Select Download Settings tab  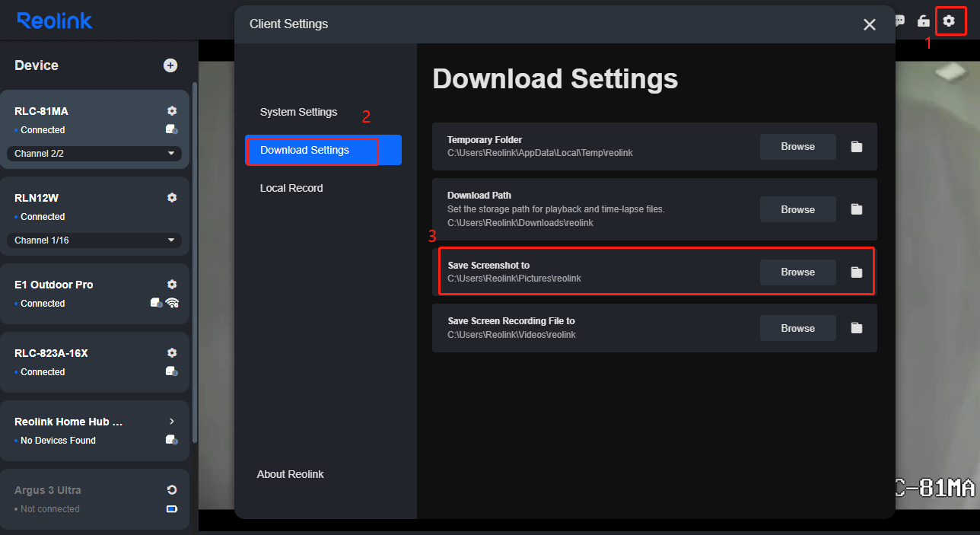point(323,150)
